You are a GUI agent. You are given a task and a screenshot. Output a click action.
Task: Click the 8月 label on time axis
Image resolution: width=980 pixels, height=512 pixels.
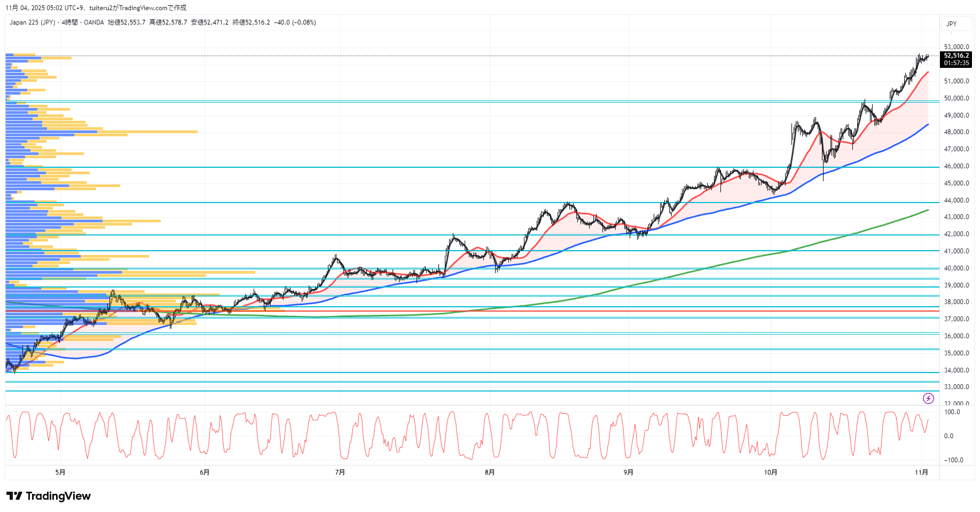click(490, 472)
